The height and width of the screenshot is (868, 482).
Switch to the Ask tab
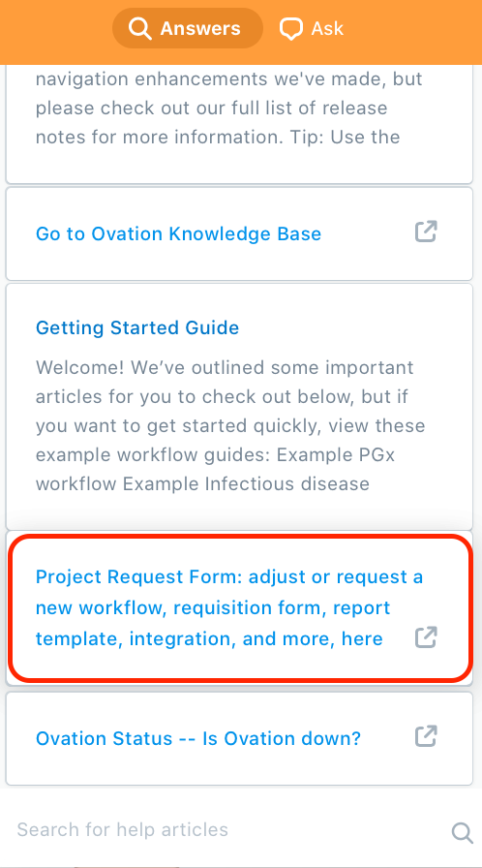[x=312, y=28]
